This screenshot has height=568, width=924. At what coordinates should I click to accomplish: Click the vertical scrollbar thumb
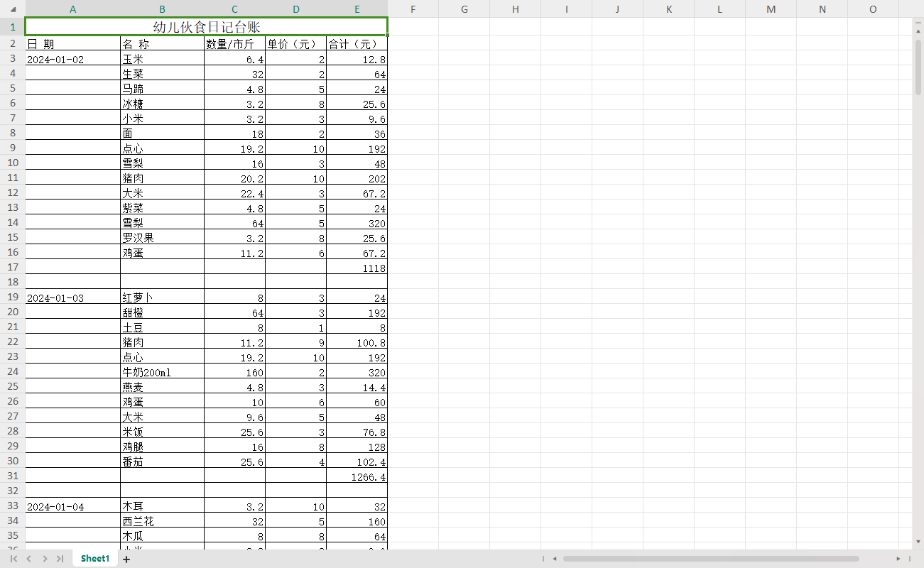tap(918, 67)
